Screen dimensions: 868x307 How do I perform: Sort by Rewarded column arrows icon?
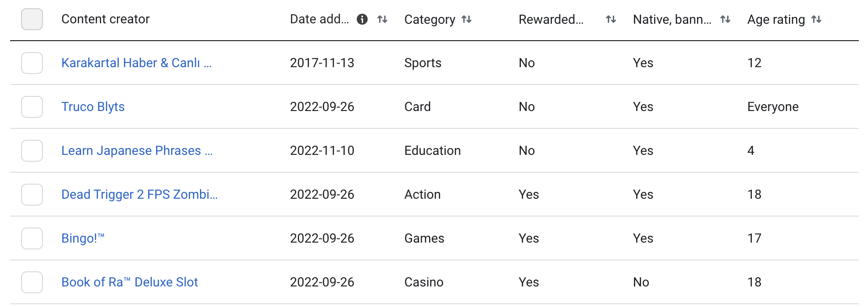pos(611,19)
